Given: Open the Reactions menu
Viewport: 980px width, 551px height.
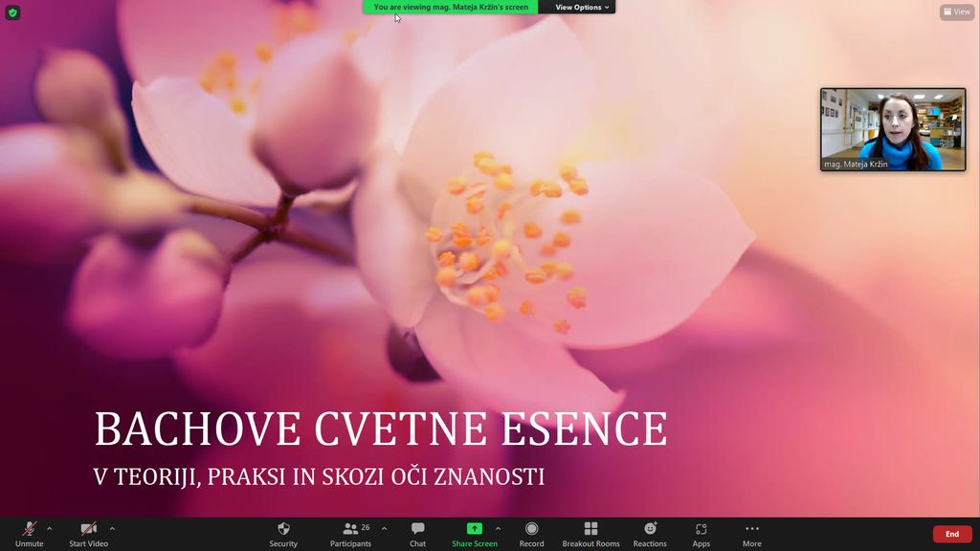Looking at the screenshot, I should pos(650,529).
